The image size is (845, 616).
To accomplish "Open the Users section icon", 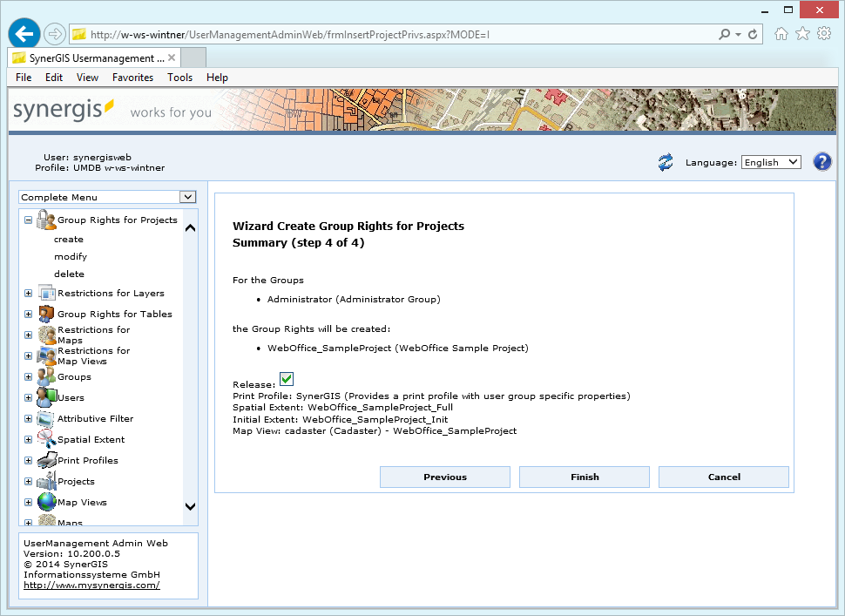I will pos(44,397).
